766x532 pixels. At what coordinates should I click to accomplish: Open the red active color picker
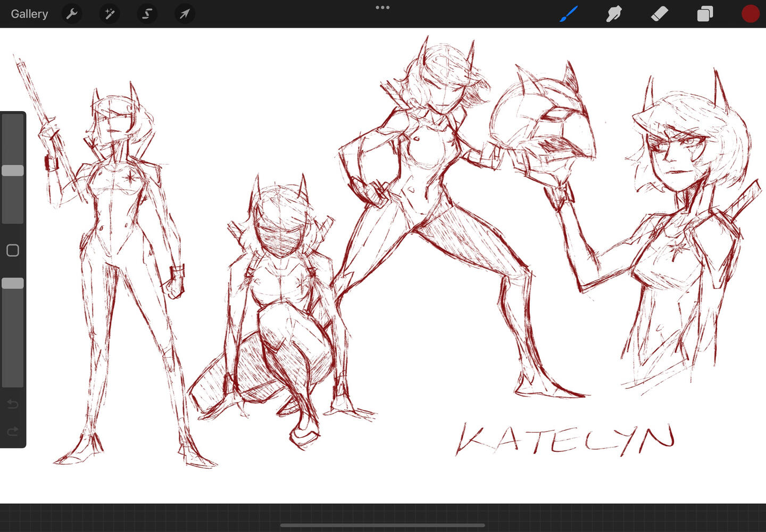(x=750, y=14)
